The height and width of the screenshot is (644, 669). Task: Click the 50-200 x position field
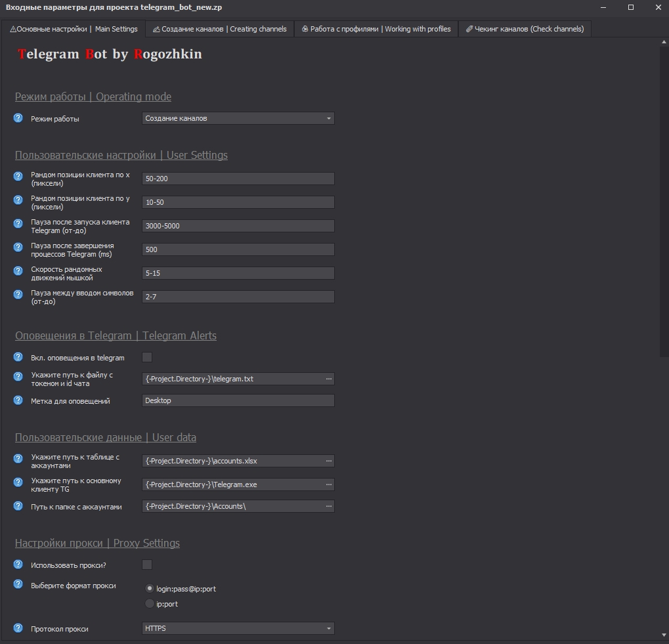pyautogui.click(x=238, y=179)
